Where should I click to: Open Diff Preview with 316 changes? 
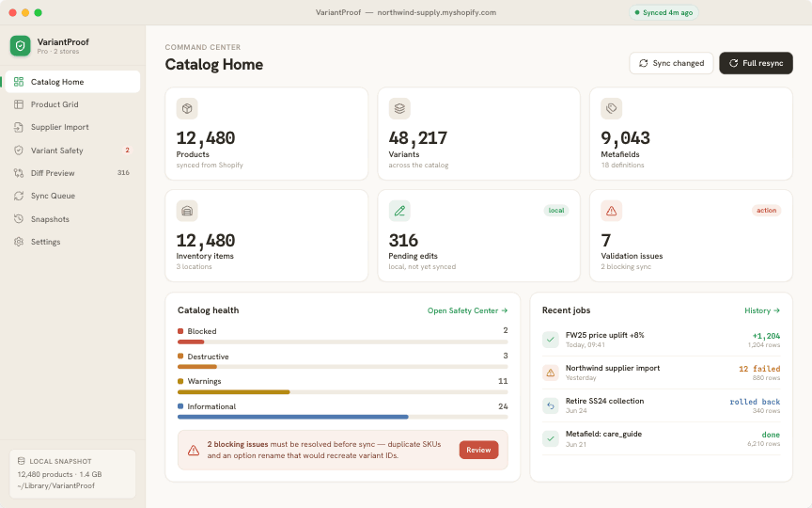point(72,173)
